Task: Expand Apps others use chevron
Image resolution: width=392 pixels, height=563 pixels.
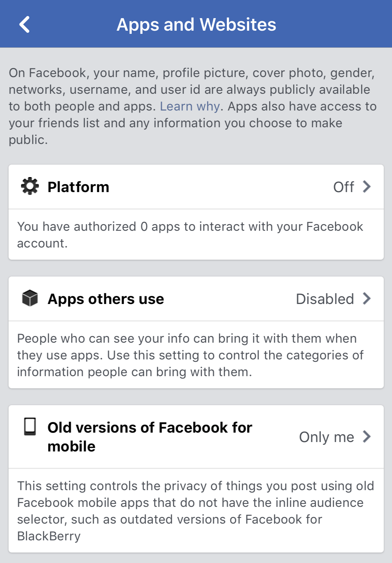Action: [367, 298]
